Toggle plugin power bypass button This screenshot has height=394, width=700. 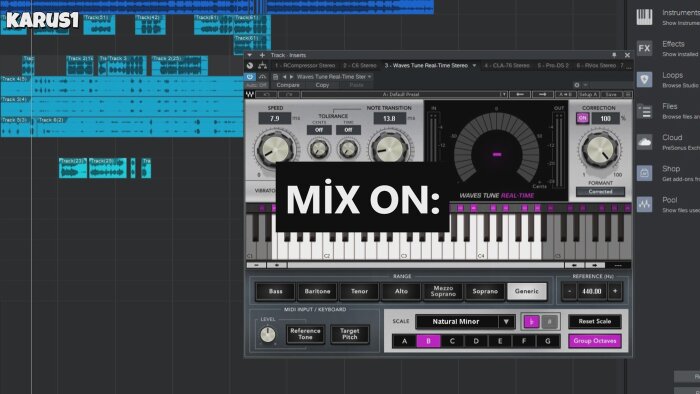[250, 77]
